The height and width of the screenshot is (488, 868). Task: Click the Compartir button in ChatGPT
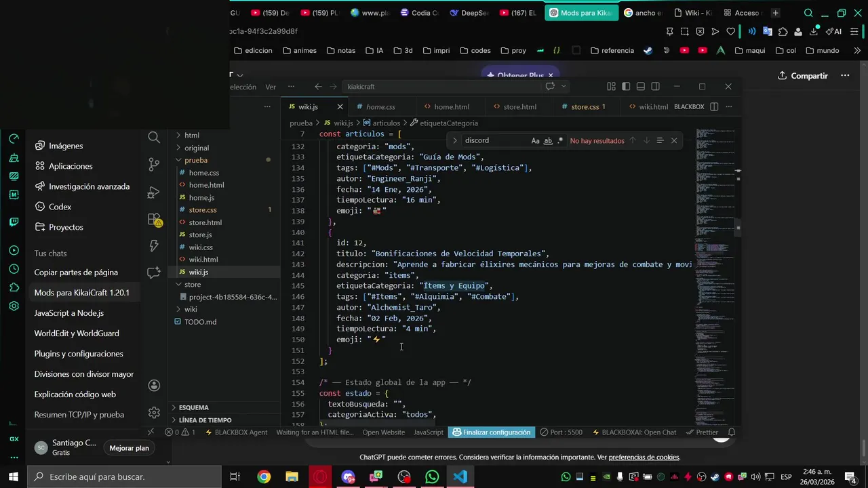pos(803,76)
